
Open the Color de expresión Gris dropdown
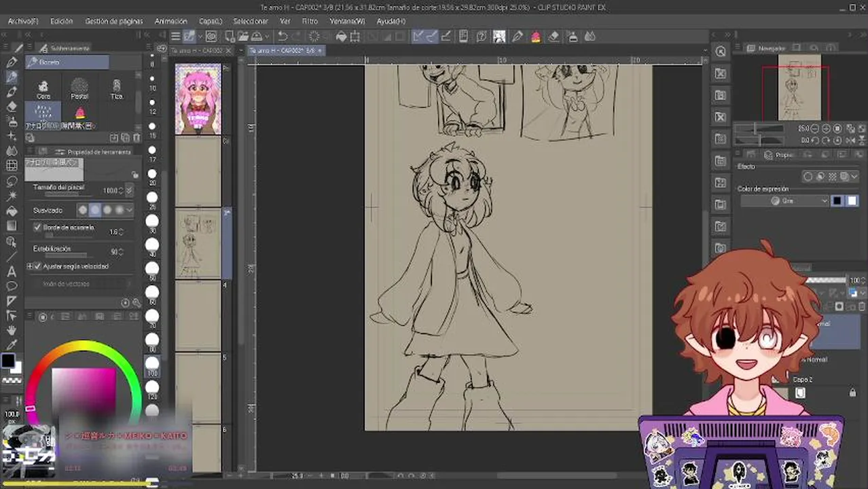[x=785, y=201]
